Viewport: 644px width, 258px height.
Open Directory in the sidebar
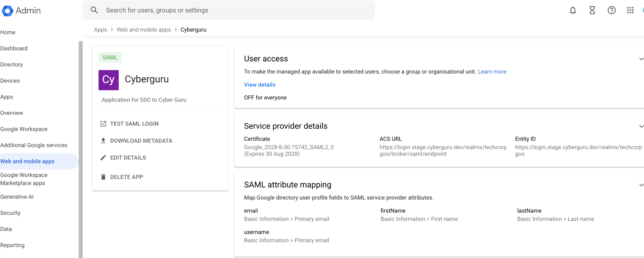click(x=11, y=64)
